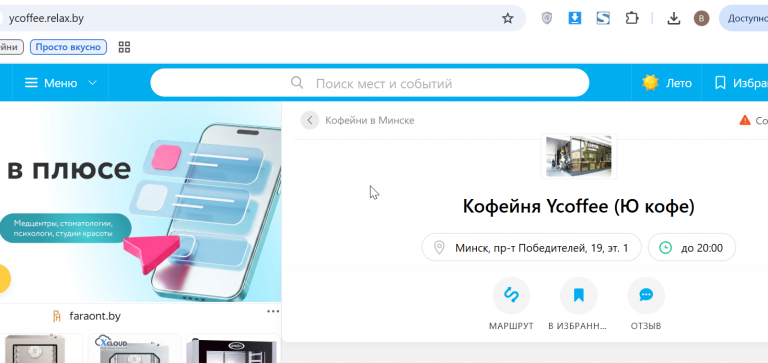Open the 'Кофейни в Минске' breadcrumb link
This screenshot has height=363, width=768.
[370, 120]
